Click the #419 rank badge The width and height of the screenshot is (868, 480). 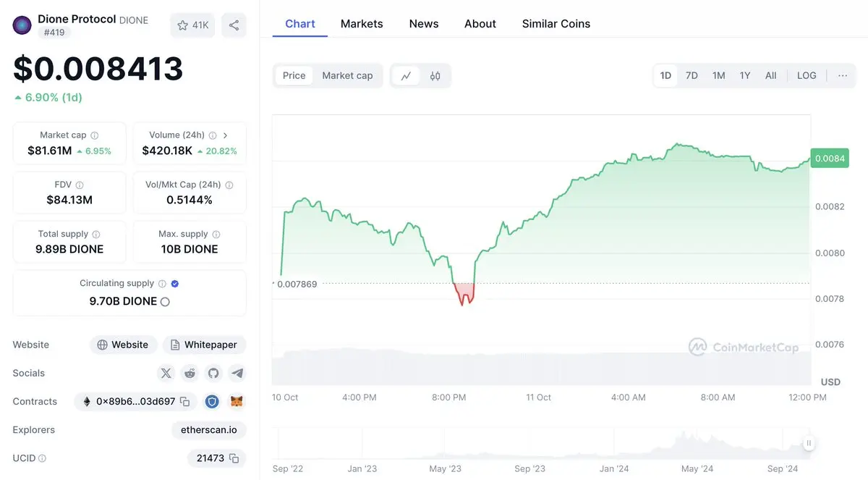54,33
